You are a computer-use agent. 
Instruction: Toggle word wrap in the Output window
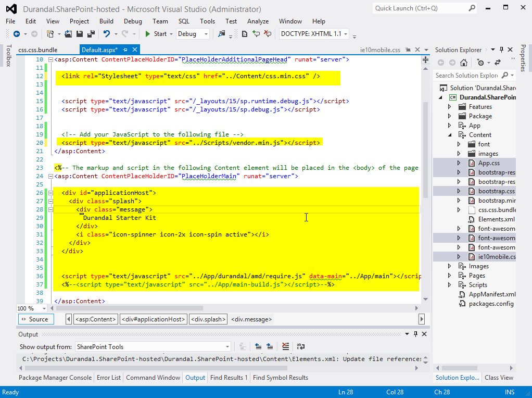point(300,346)
